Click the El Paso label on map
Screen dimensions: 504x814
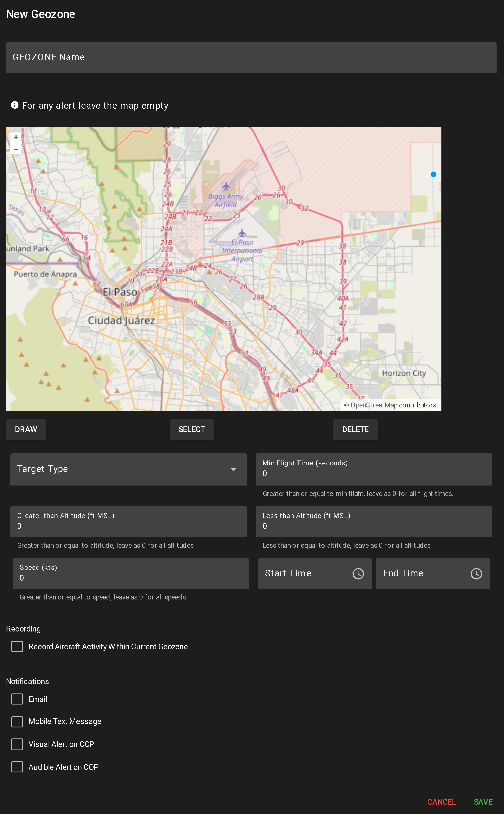coord(120,292)
